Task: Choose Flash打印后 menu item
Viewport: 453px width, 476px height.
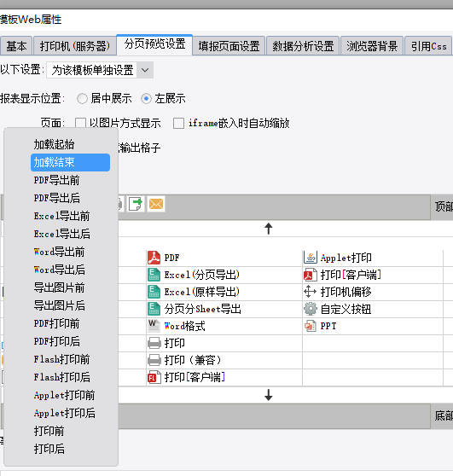Action: (70, 377)
